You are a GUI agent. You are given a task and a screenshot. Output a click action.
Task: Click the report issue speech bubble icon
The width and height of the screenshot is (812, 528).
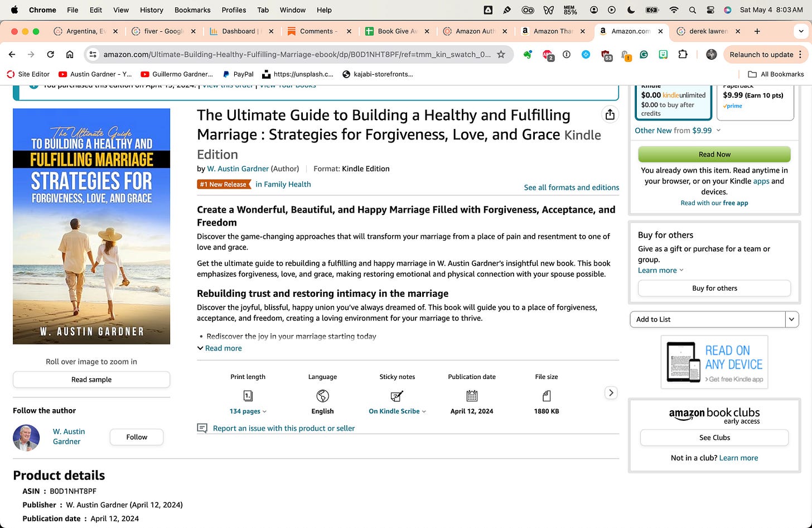[x=202, y=428]
